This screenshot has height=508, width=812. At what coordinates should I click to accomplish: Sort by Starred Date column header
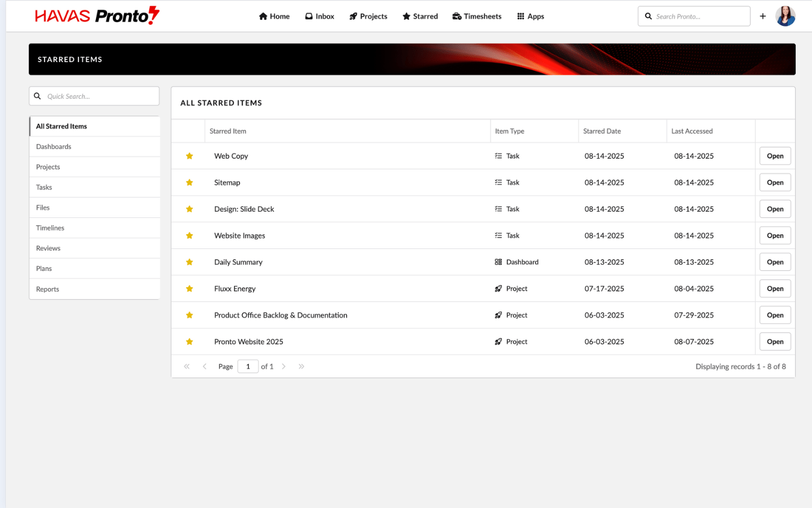point(602,132)
